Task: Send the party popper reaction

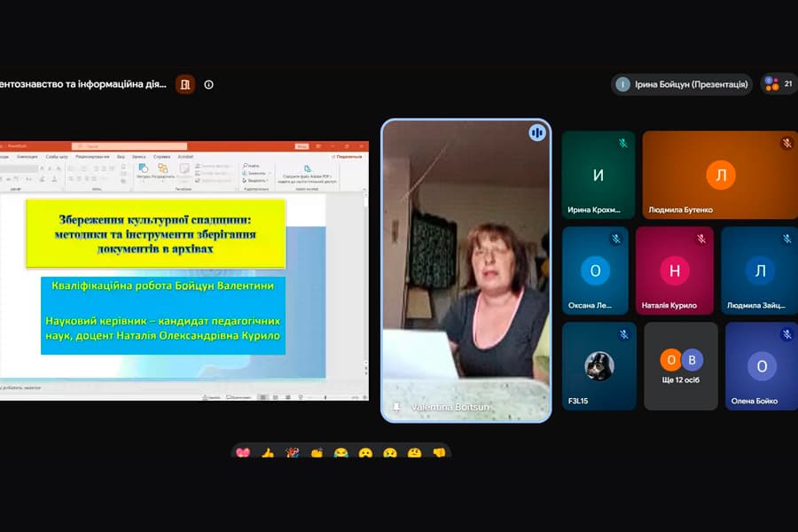Action: coord(292,452)
